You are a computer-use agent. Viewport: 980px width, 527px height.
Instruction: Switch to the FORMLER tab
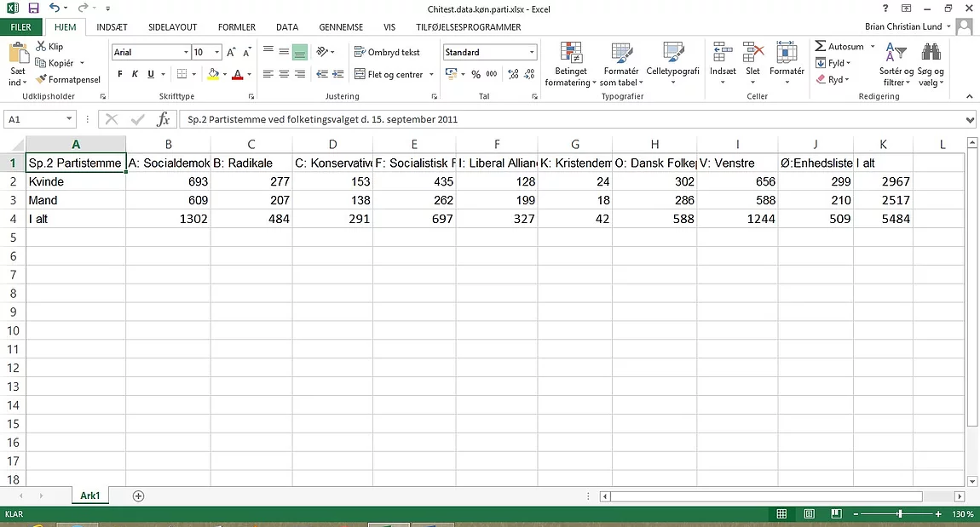[237, 27]
